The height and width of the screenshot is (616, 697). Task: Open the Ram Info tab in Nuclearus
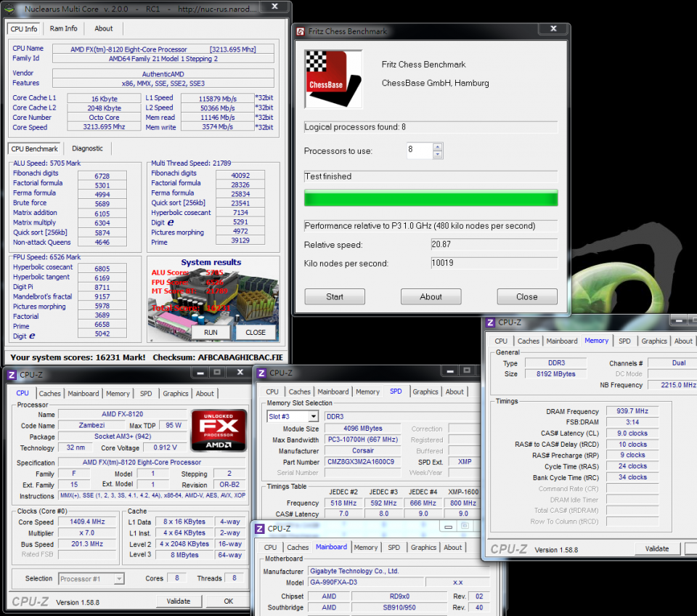[63, 28]
